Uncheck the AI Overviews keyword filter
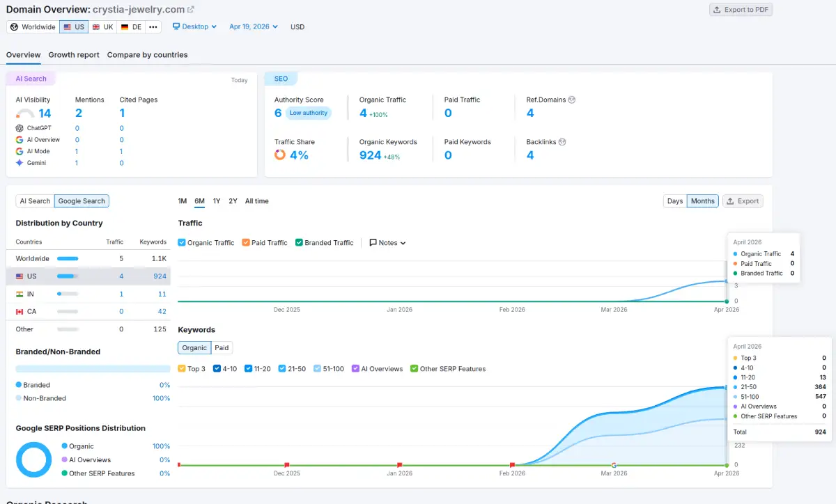Screen dimensions: 836x504 coord(354,368)
